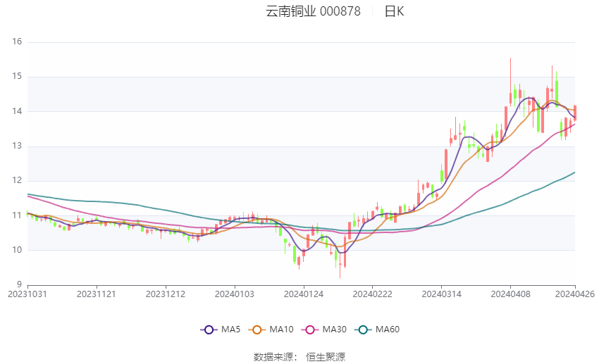Toggle the MA30 legend entry

point(324,330)
